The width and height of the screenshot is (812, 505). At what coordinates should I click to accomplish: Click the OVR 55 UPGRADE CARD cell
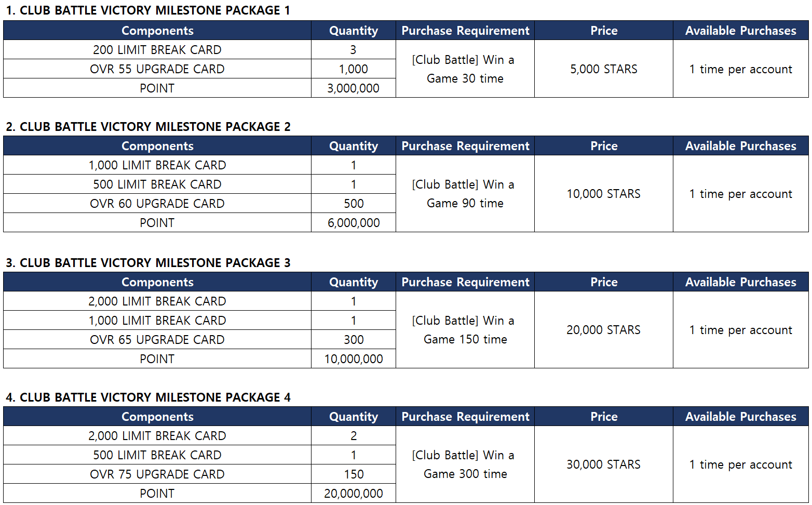157,69
